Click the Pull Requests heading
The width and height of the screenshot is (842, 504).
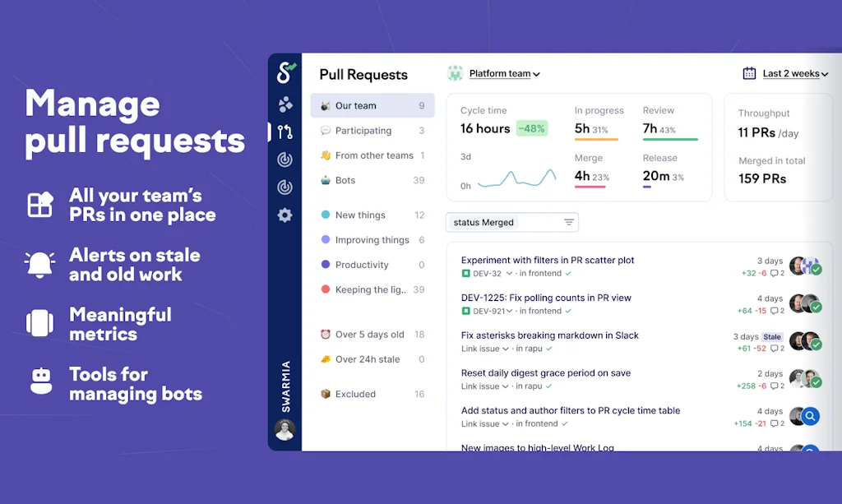point(363,75)
